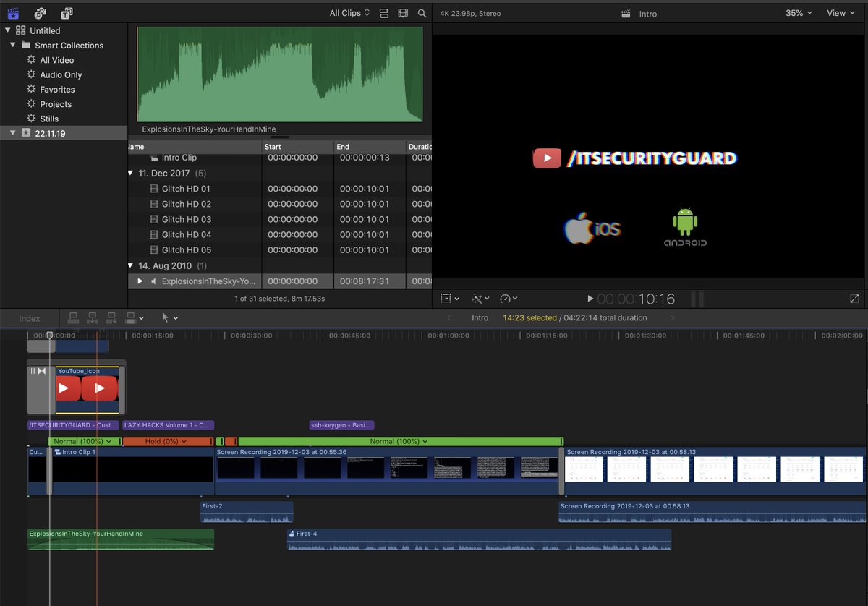Select the Stills smart collection
This screenshot has height=606, width=868.
pos(49,119)
